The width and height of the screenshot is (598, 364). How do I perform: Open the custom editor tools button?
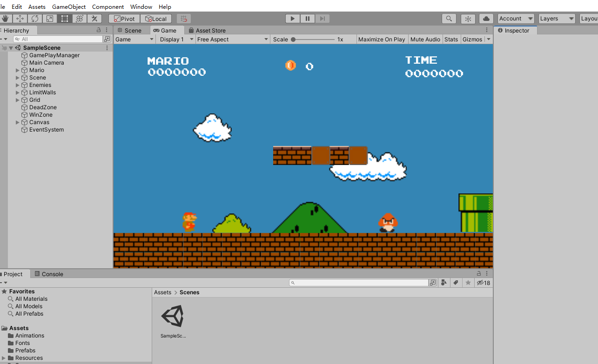94,19
